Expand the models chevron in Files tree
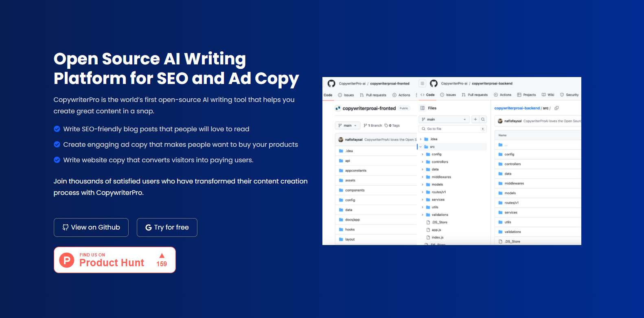Viewport: 644px width, 318px height. coord(423,185)
